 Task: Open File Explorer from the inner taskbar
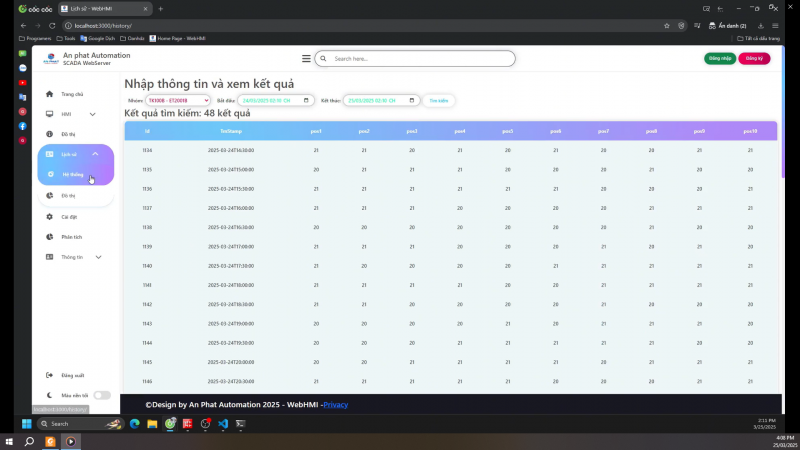152,423
